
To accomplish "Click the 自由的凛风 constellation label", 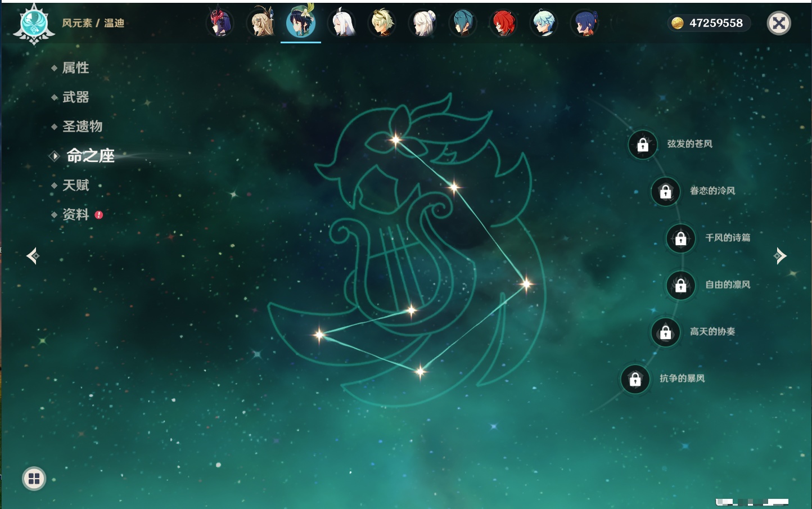I will click(x=728, y=285).
